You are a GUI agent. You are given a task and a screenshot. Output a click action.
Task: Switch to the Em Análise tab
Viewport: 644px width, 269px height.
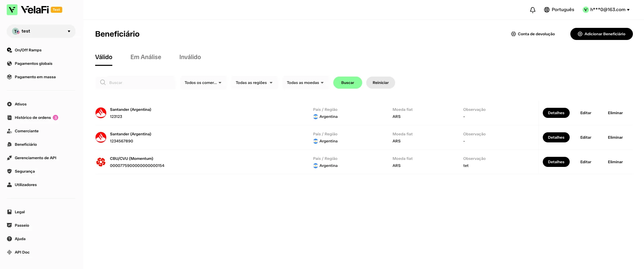(146, 57)
